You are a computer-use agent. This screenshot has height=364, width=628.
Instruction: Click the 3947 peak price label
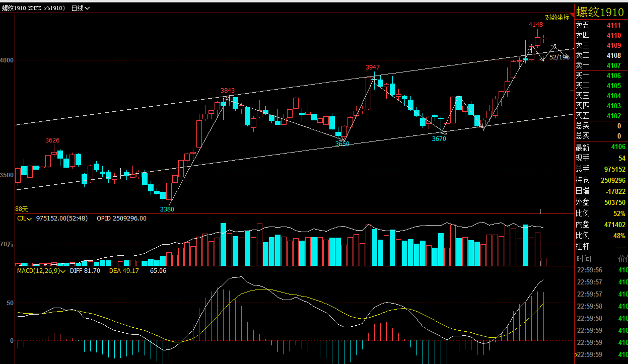click(372, 67)
